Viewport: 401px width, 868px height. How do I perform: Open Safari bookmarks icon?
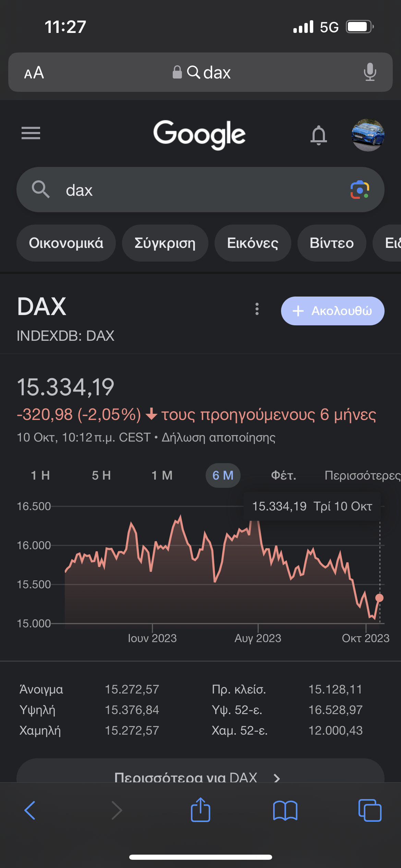[285, 810]
